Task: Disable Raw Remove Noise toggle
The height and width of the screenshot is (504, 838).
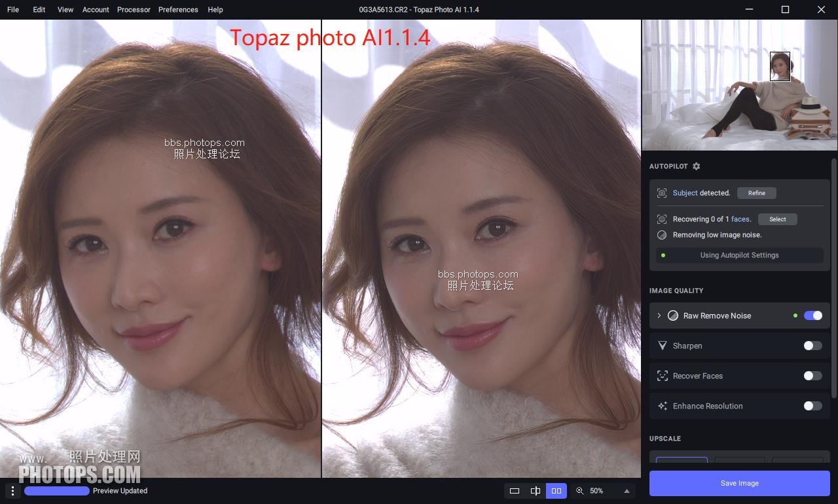Action: pos(813,315)
